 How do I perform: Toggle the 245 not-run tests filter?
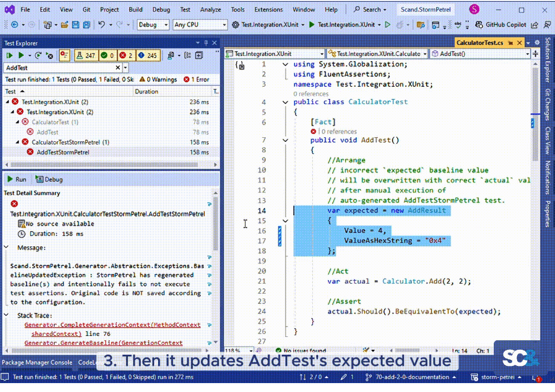pyautogui.click(x=148, y=56)
